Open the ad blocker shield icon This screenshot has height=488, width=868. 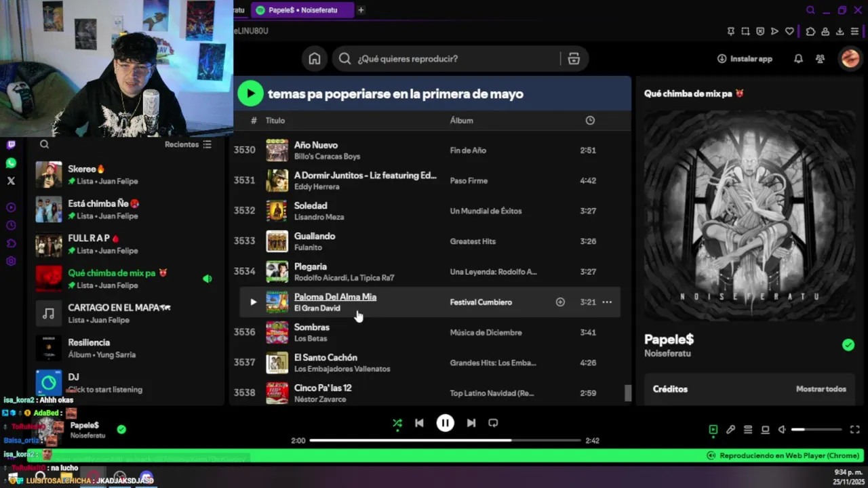click(x=760, y=31)
